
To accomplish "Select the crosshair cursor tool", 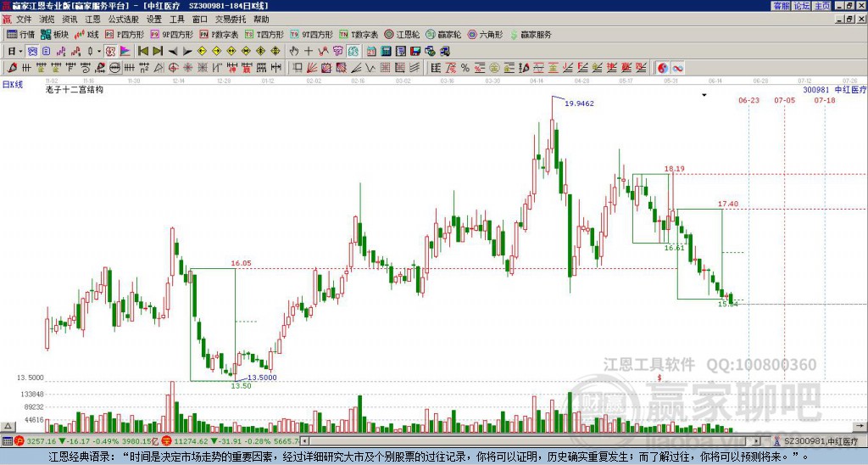I will [x=309, y=52].
